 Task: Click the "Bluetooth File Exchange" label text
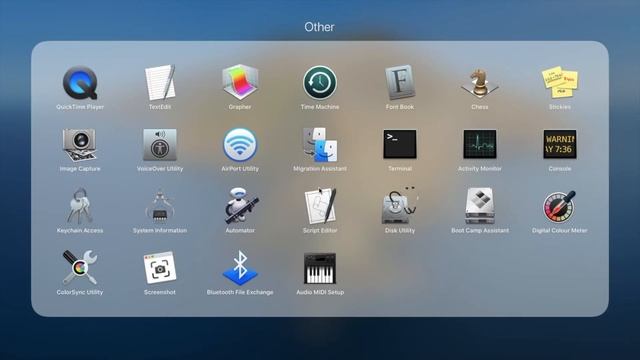(240, 292)
